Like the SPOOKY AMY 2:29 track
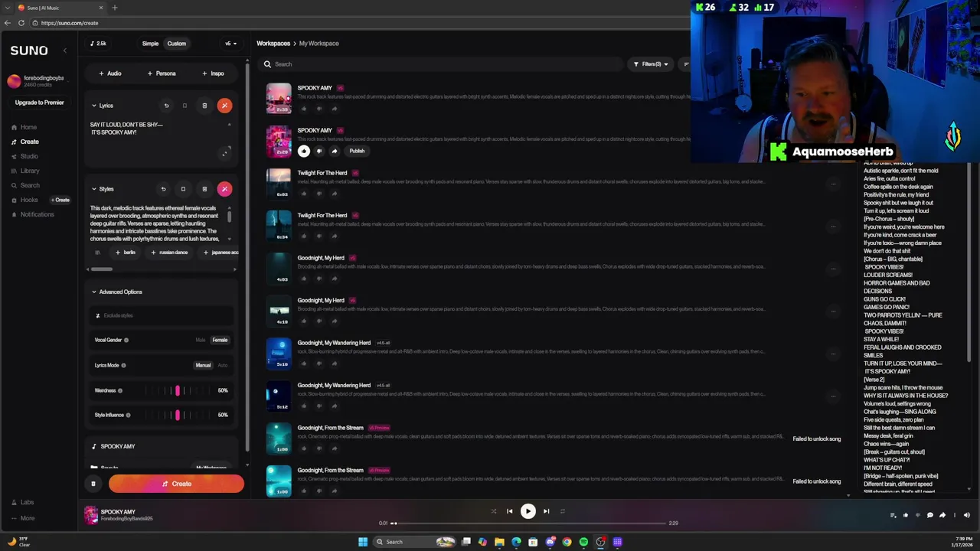Screen dimensions: 980x551 (x=304, y=151)
